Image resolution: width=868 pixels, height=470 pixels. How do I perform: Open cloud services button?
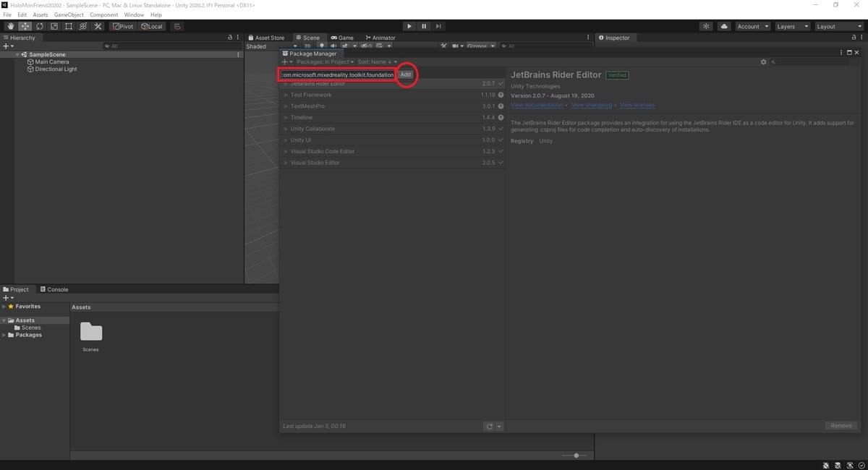[725, 26]
